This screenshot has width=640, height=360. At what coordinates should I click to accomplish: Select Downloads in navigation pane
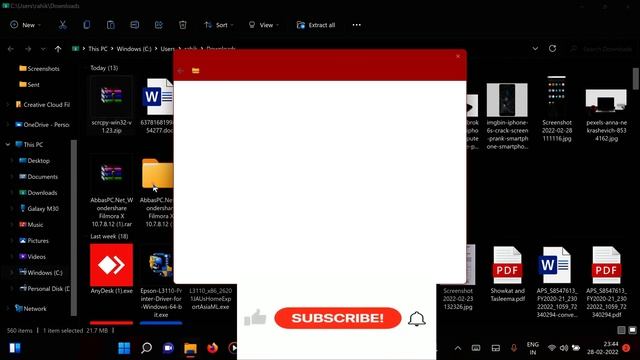[38, 192]
